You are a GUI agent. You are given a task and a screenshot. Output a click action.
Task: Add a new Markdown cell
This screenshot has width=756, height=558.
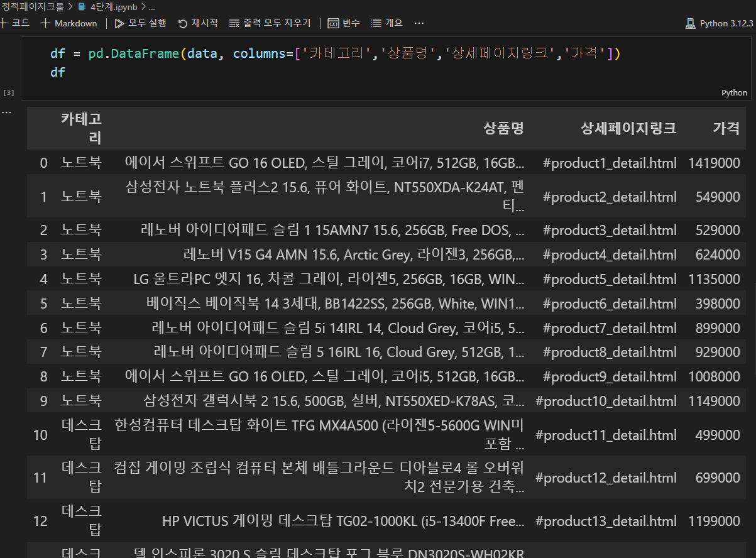[x=69, y=23]
